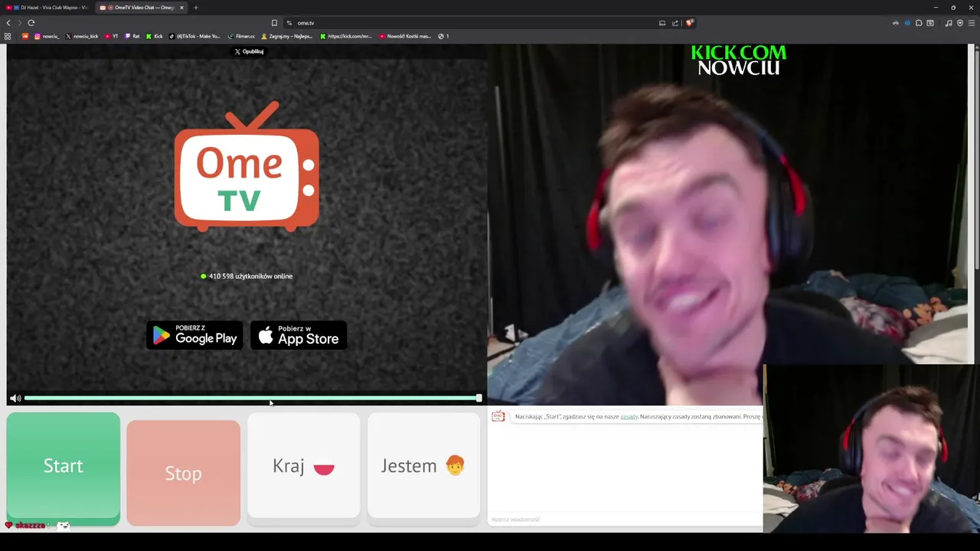
Task: Get the app on App Store
Action: click(x=299, y=335)
